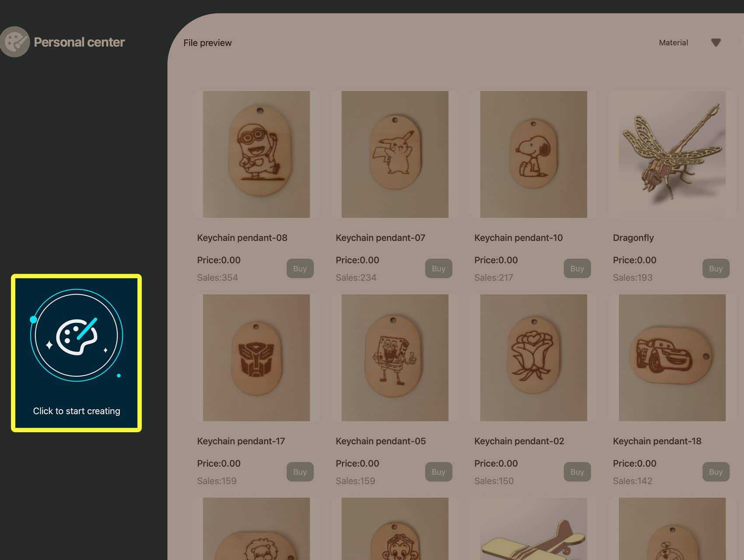Click the Personal center palette icon
Screen dimensions: 744x560
[15, 42]
